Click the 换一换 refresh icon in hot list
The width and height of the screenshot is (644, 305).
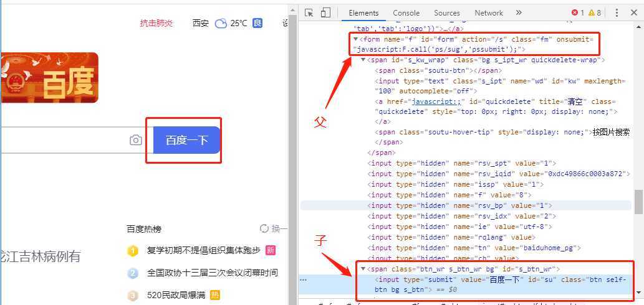point(264,228)
